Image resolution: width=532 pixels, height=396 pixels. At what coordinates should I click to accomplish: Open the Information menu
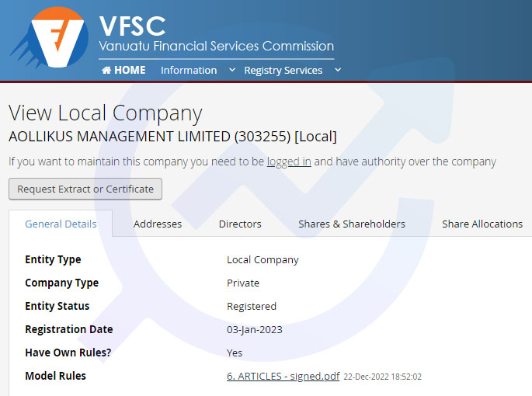coord(189,70)
